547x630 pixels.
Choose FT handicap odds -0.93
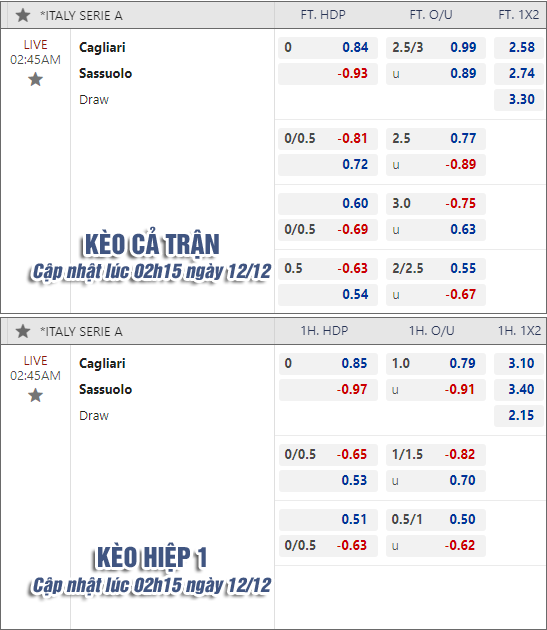[x=328, y=74]
